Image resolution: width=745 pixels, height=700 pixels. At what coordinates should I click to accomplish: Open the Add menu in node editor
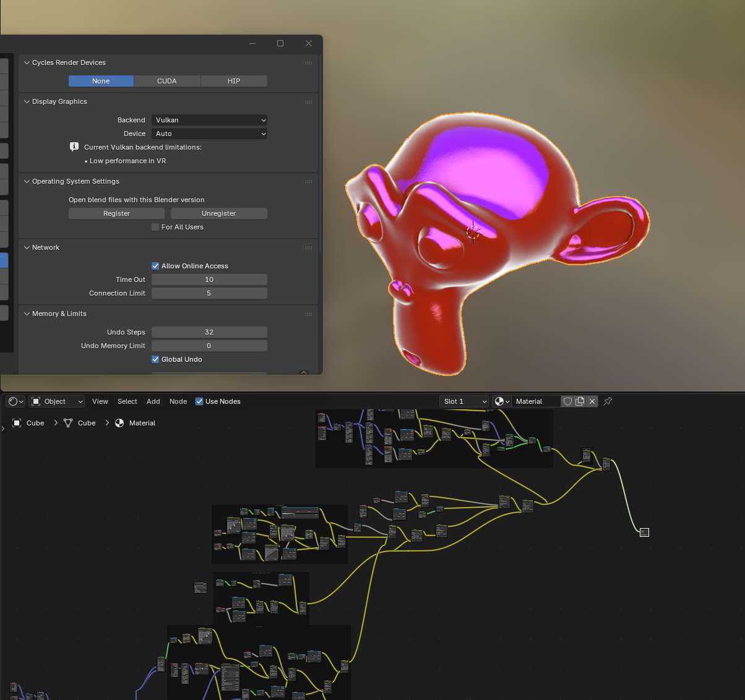coord(153,401)
